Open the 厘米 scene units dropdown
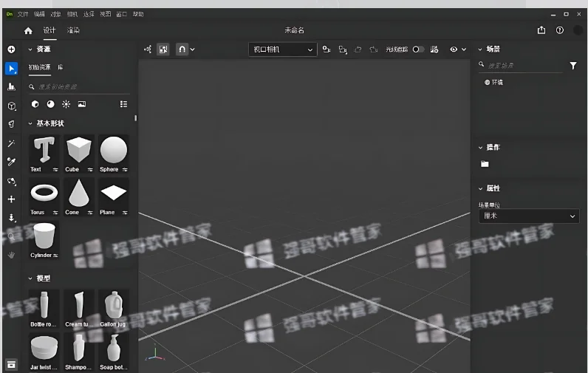The image size is (588, 373). pyautogui.click(x=529, y=216)
